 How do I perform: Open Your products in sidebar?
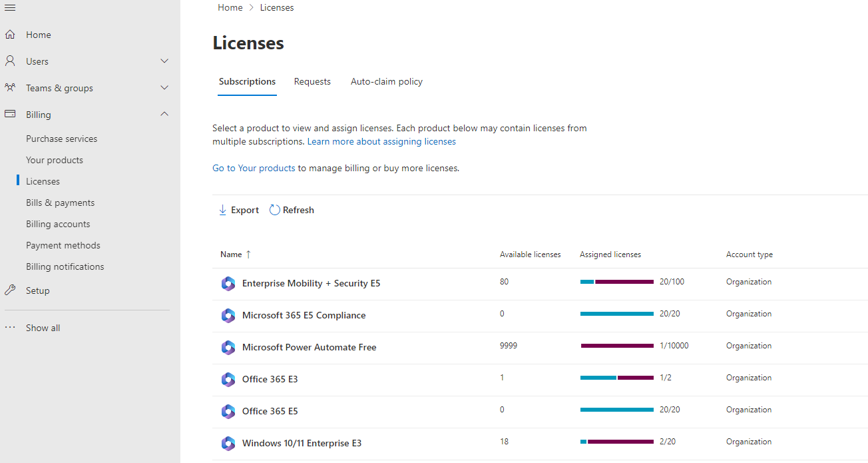(x=55, y=160)
